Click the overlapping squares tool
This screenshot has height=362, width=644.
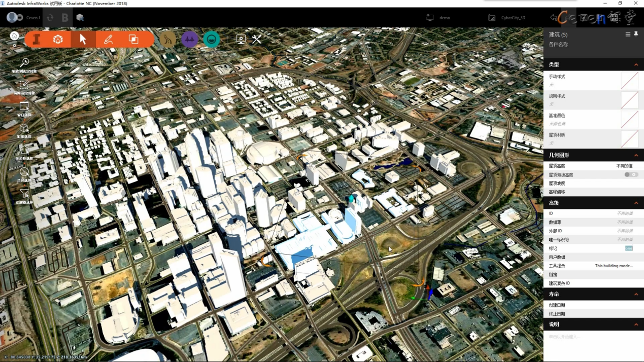pyautogui.click(x=133, y=40)
